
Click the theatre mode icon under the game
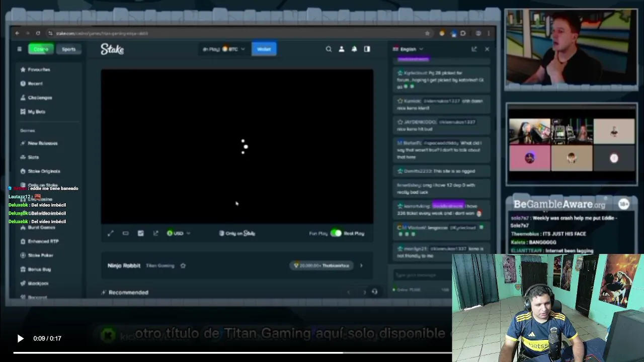126,233
